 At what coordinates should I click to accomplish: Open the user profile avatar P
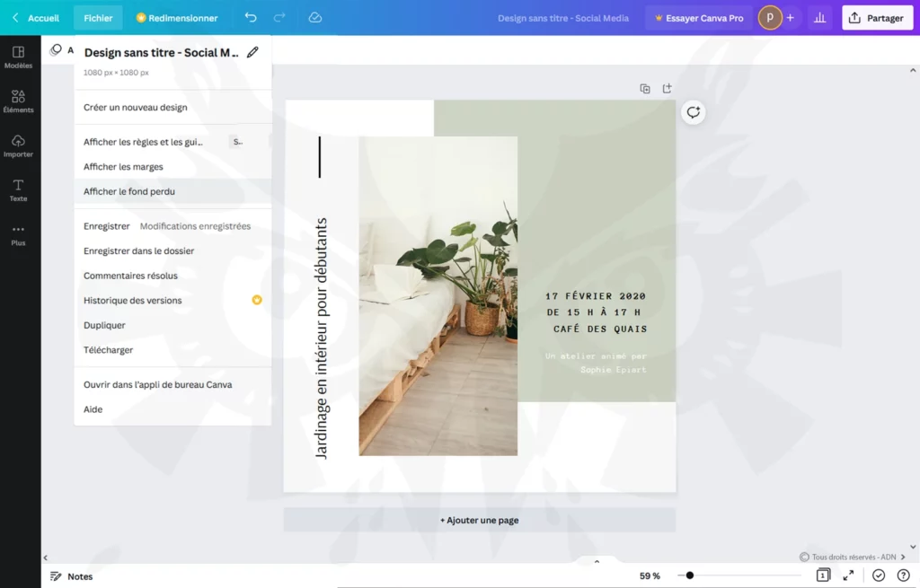(x=770, y=18)
